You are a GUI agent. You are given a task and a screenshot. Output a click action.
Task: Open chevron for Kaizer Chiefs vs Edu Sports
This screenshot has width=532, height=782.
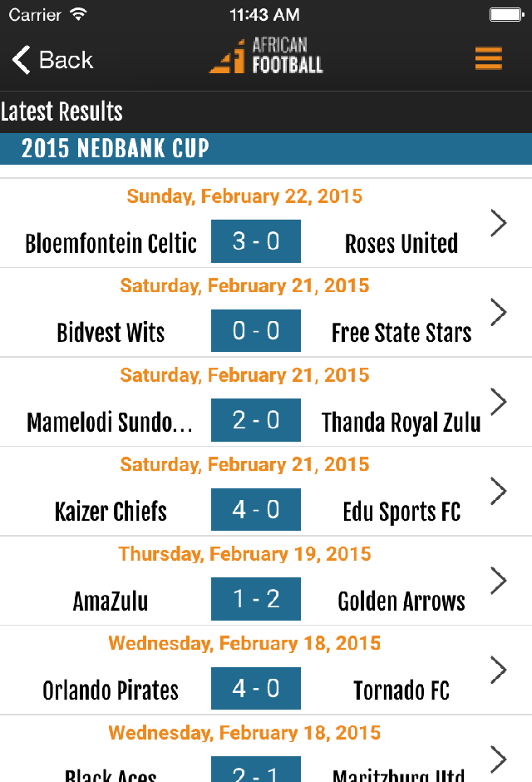(x=498, y=491)
